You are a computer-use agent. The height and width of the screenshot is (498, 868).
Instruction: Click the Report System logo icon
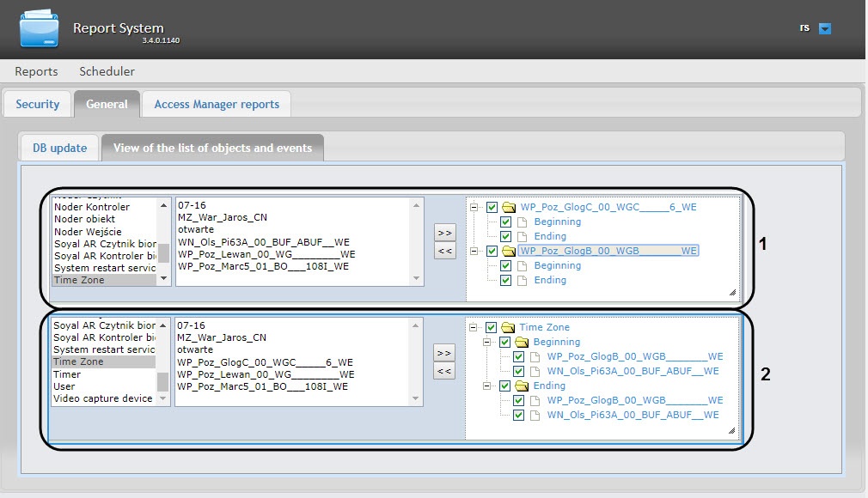[x=40, y=29]
